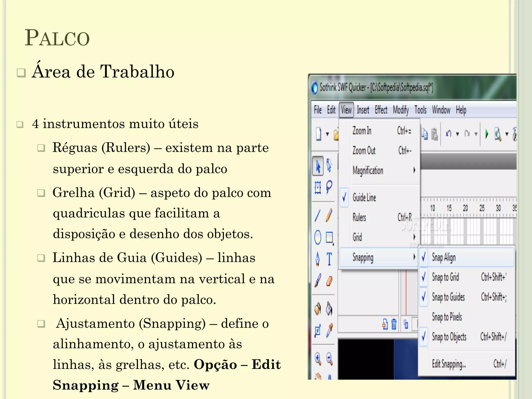
Task: Click the Copy toolbar icon
Action: click(x=424, y=134)
